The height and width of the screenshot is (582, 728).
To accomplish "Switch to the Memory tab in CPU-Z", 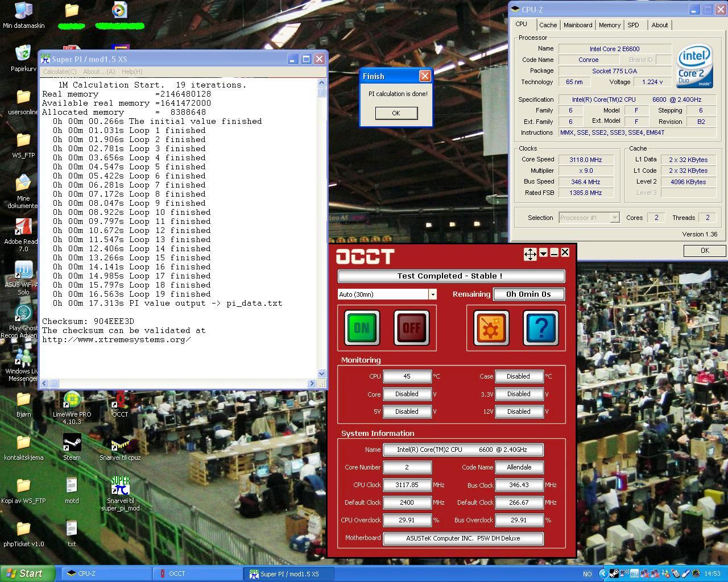I will (610, 25).
